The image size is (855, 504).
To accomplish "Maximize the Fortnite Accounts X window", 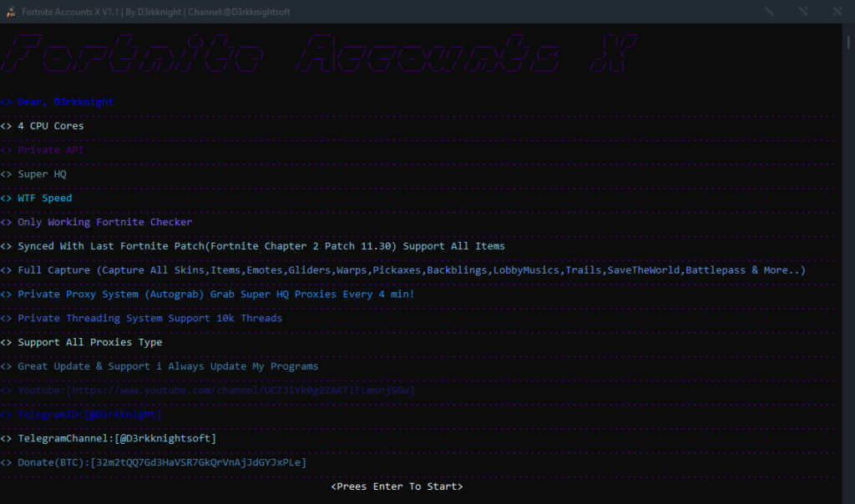I will coord(803,12).
